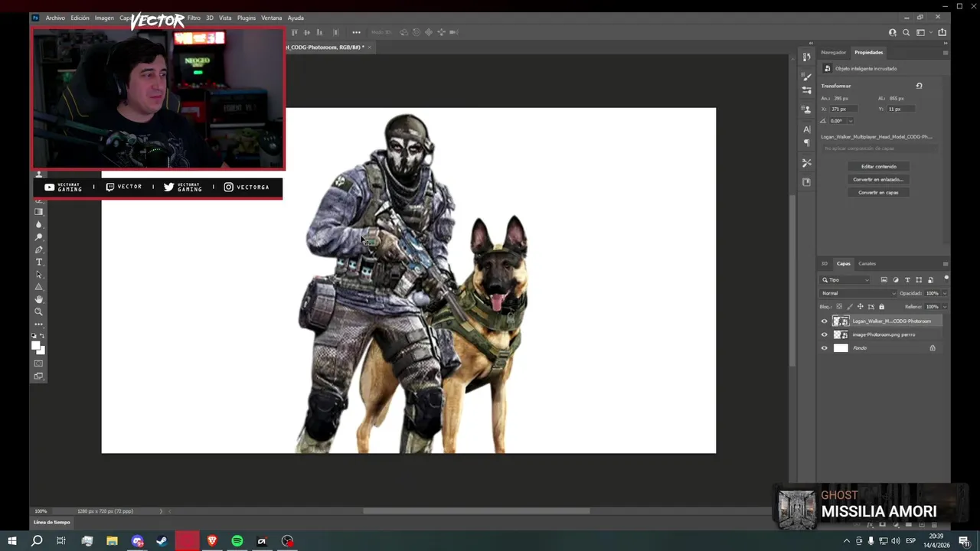Open the Brushes panel icon

click(x=806, y=77)
